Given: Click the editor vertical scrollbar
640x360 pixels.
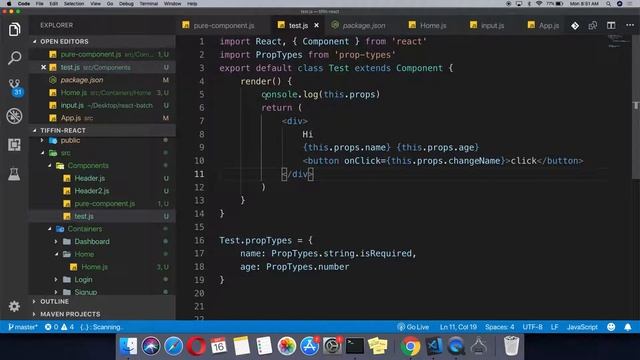Looking at the screenshot, I should (636, 106).
